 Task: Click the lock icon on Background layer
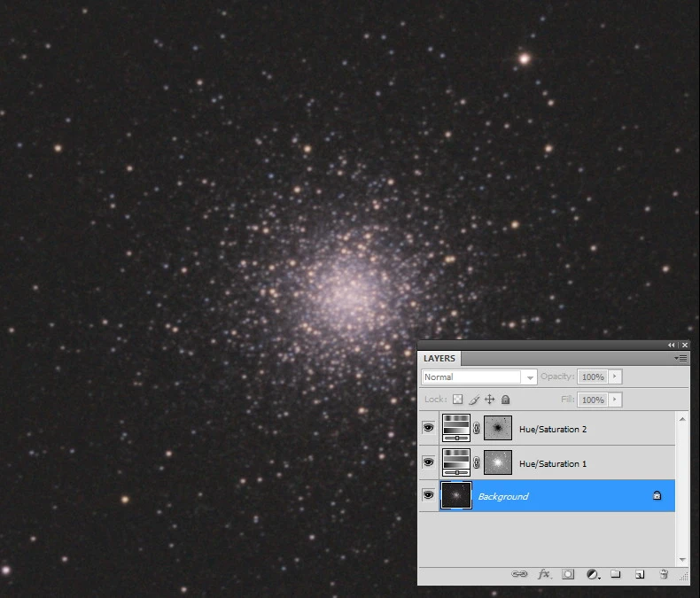click(657, 496)
